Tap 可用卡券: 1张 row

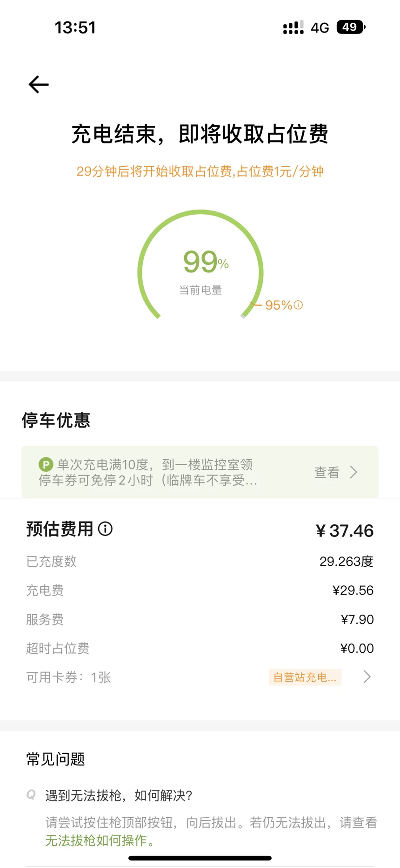[200, 677]
